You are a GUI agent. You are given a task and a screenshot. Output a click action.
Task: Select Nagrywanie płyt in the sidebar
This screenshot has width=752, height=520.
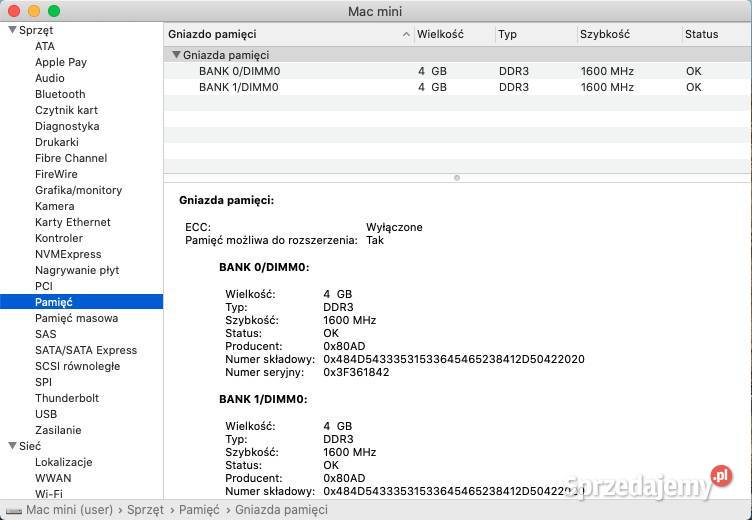coord(77,270)
